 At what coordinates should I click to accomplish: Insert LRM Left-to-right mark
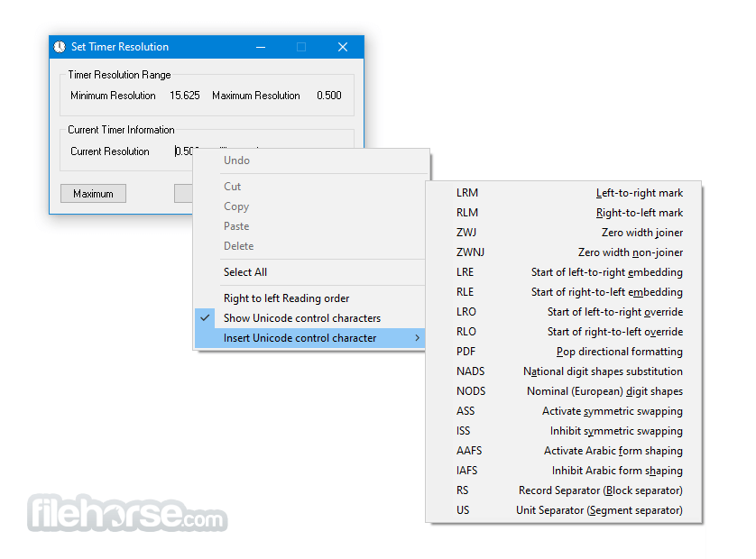click(x=563, y=193)
